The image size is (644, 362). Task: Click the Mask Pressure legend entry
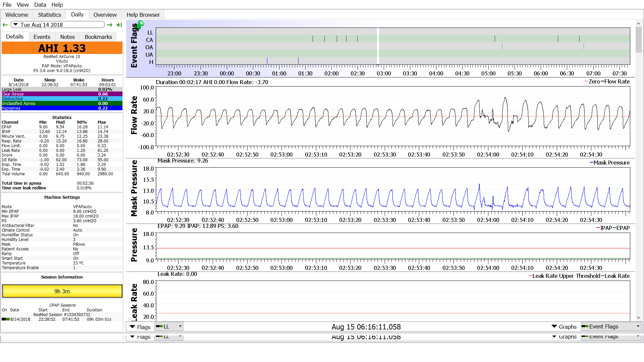point(609,163)
